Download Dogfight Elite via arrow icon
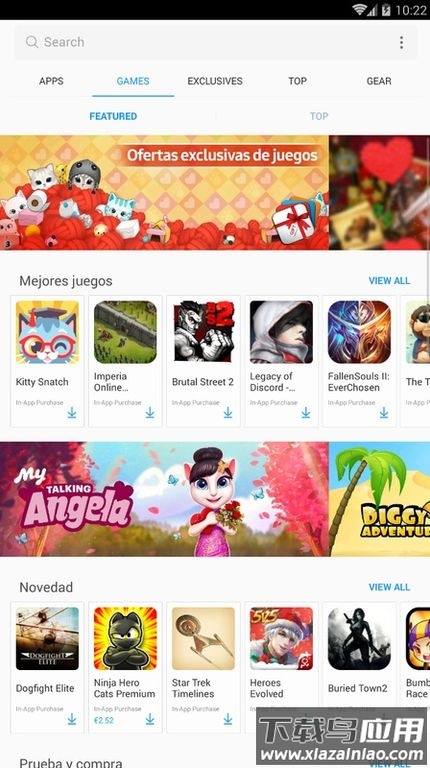 click(x=72, y=719)
